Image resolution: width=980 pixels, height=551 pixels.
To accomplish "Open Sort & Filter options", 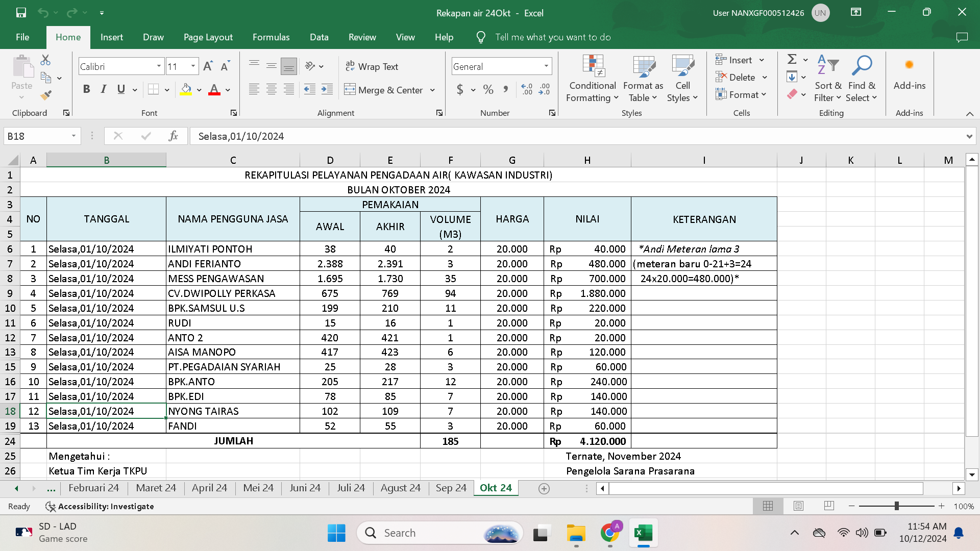I will (827, 79).
